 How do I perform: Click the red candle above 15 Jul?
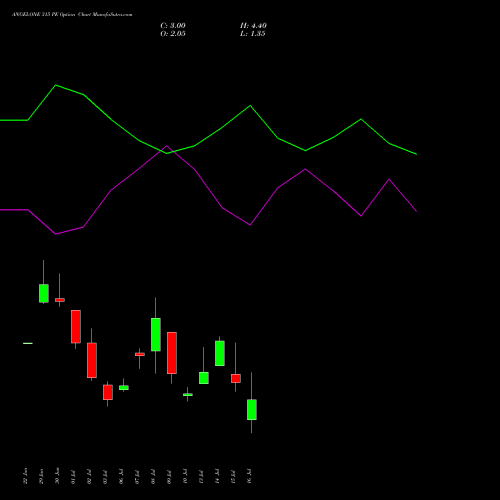coord(236,378)
